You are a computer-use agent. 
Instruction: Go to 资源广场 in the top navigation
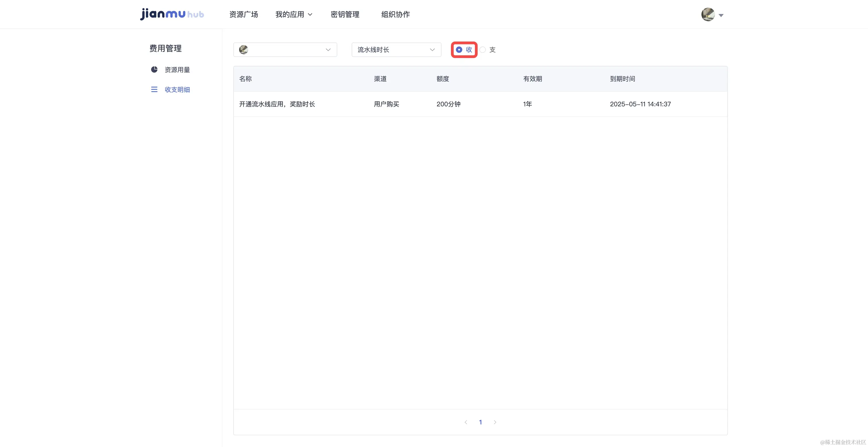[243, 14]
